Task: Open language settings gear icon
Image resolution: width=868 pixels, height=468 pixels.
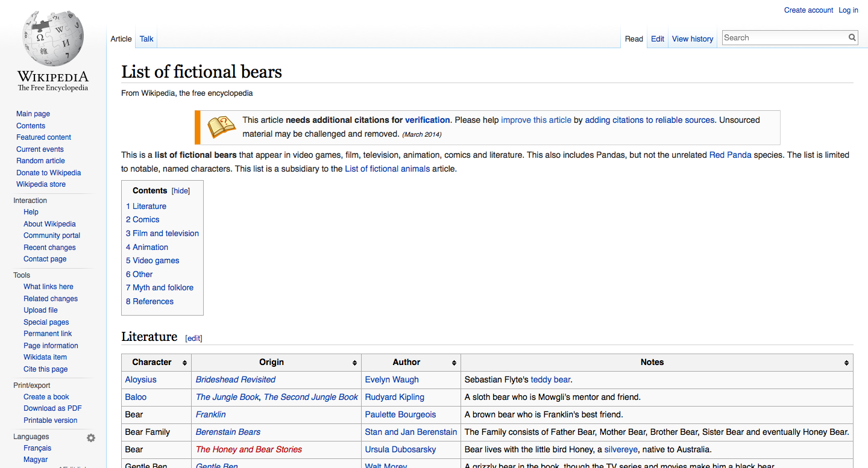Action: [x=91, y=438]
